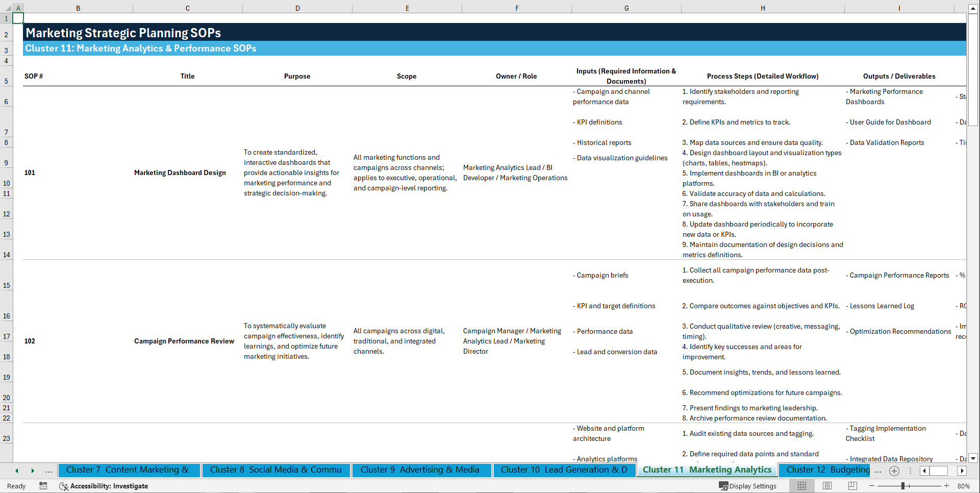Click the 80% zoom level indicator
The height and width of the screenshot is (493, 980).
click(x=964, y=486)
